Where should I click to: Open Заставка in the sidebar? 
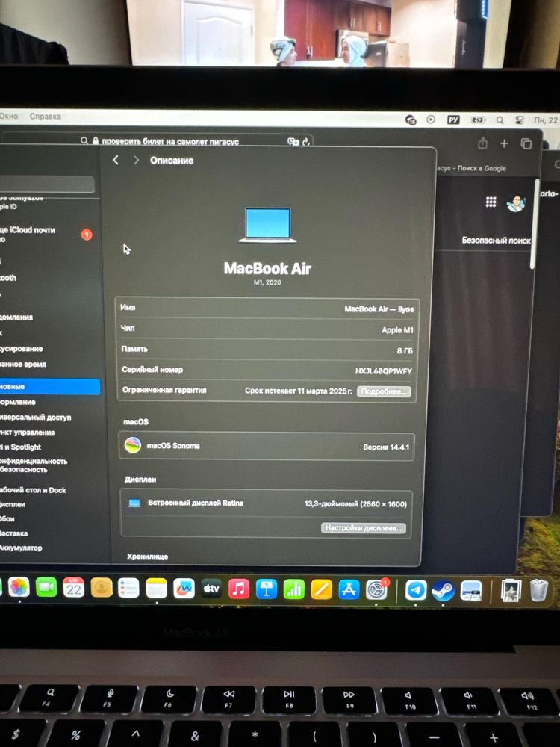pos(13,533)
